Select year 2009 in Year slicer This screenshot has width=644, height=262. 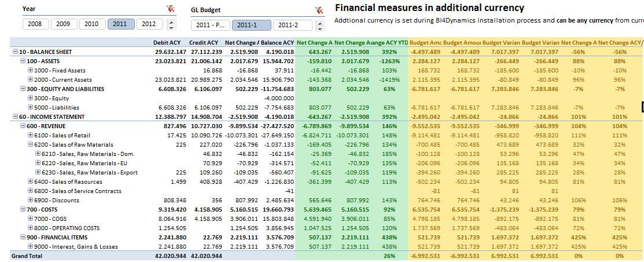[x=63, y=24]
